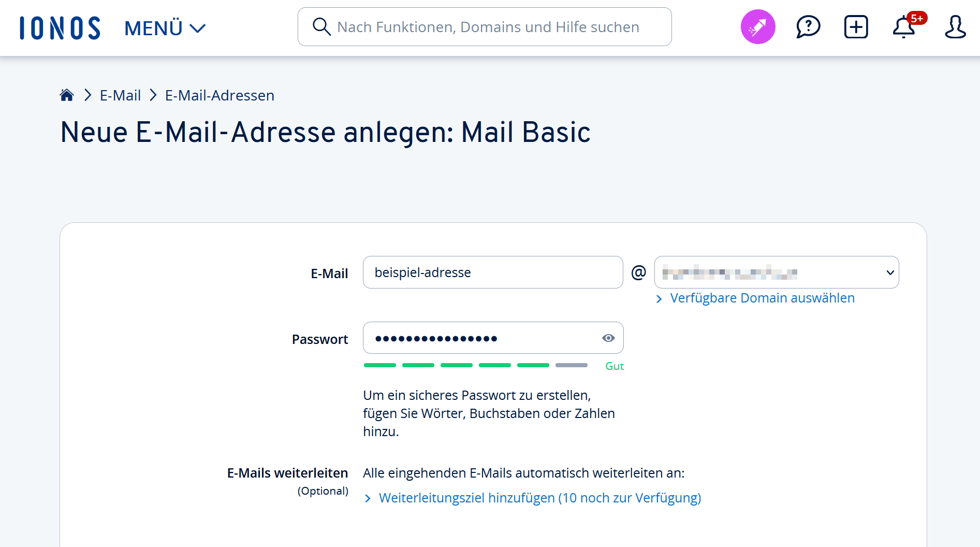
Task: Click the 'Passwort' field label
Action: [x=320, y=339]
